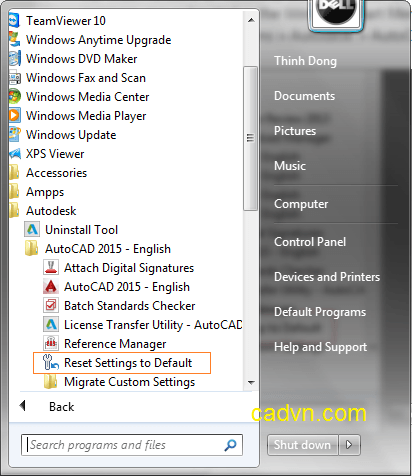Open Batch Standards Checker entry

pos(129,306)
